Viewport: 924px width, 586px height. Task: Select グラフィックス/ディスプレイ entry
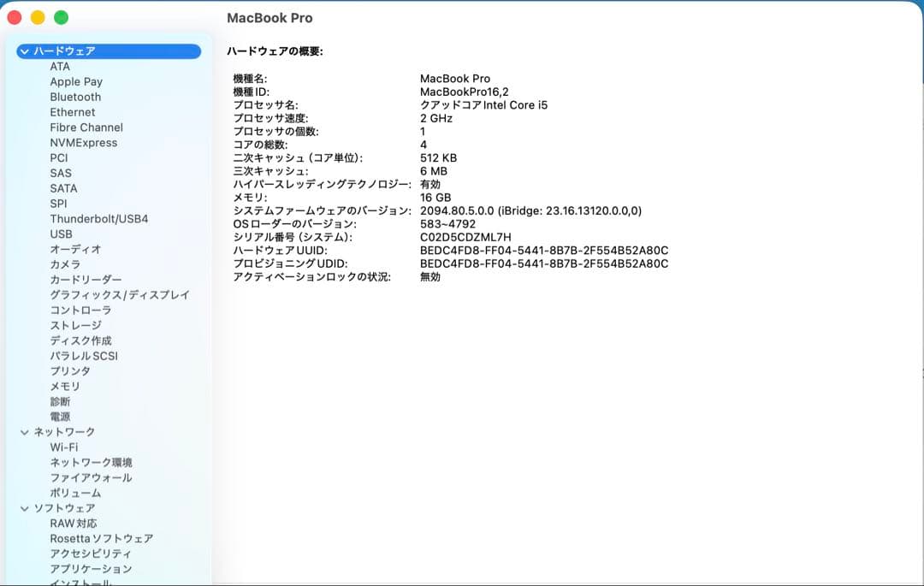[x=120, y=295]
